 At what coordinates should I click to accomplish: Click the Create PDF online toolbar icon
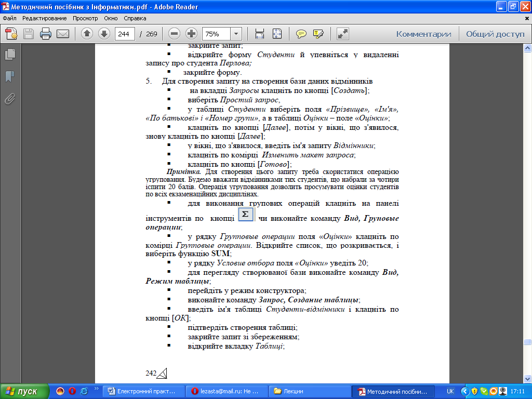(11, 34)
